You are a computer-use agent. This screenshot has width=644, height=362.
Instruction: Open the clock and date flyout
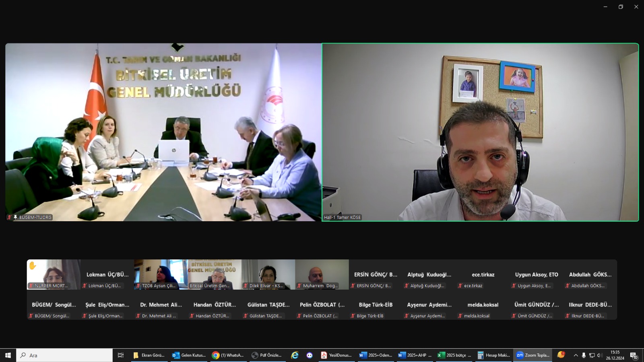[x=615, y=355]
